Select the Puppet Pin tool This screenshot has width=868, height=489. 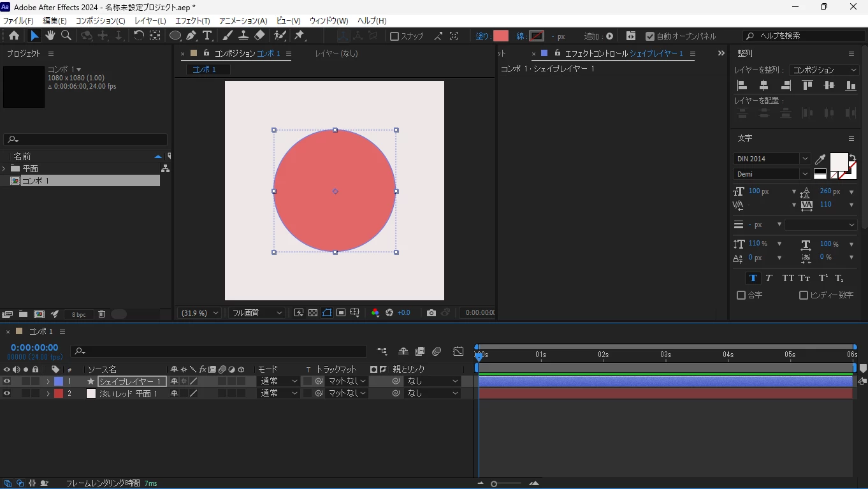point(300,36)
